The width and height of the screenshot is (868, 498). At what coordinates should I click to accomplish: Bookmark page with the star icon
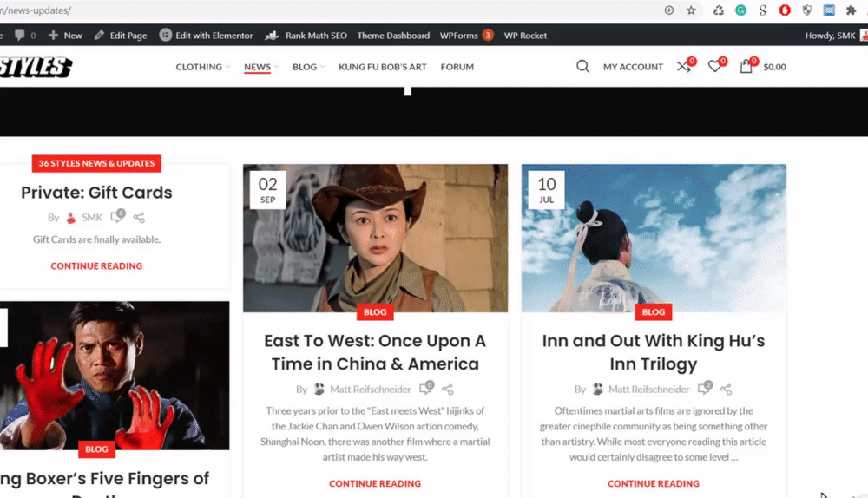coord(691,10)
